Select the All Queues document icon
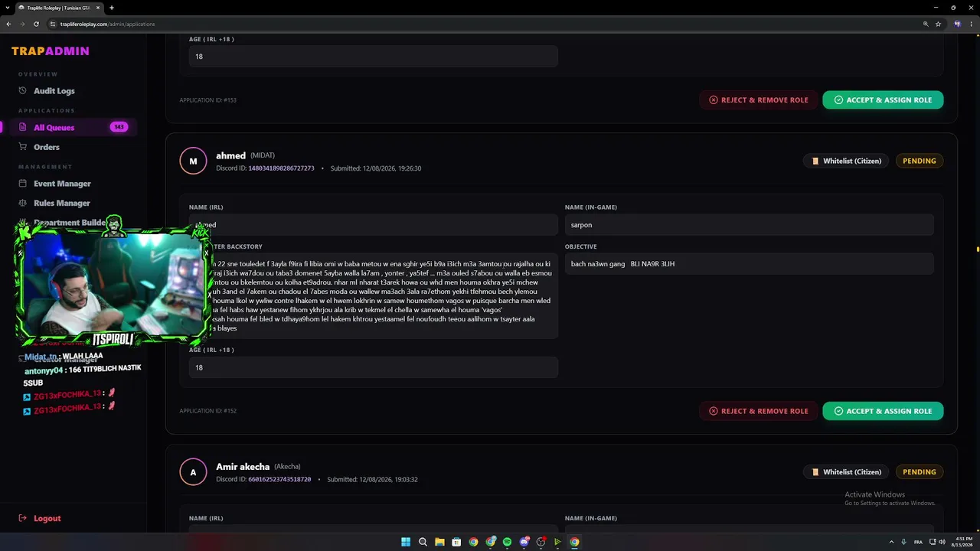This screenshot has height=551, width=980. tap(23, 128)
